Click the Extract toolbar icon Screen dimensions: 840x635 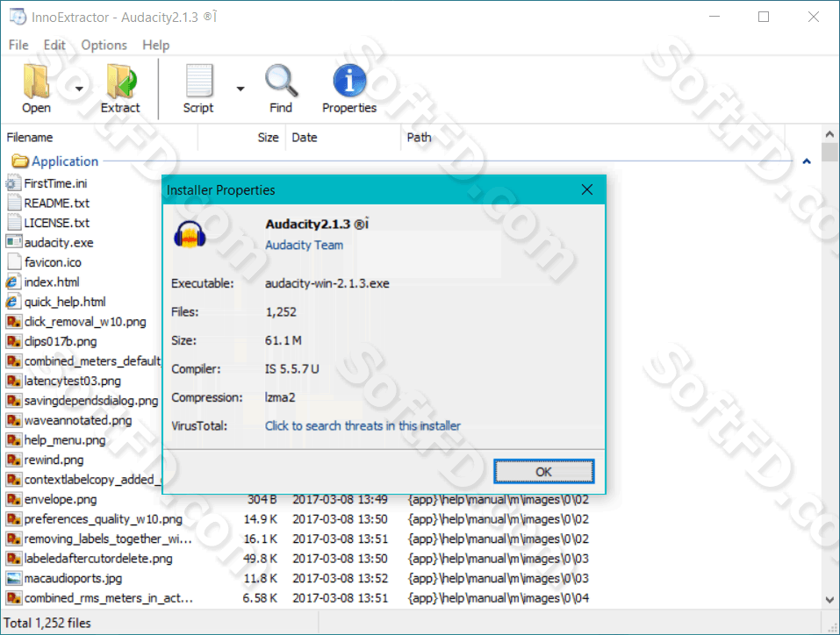(121, 82)
